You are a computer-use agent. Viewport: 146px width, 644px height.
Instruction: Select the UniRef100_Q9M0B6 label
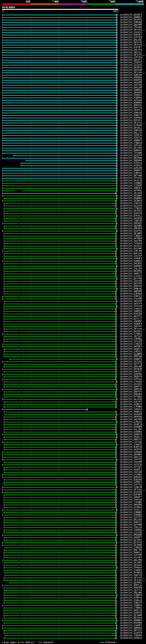click(x=131, y=22)
